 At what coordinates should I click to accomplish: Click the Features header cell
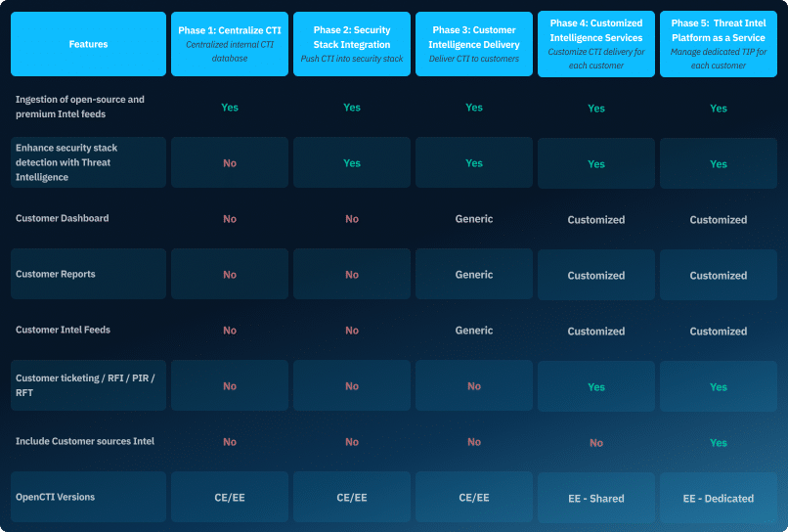pos(89,44)
